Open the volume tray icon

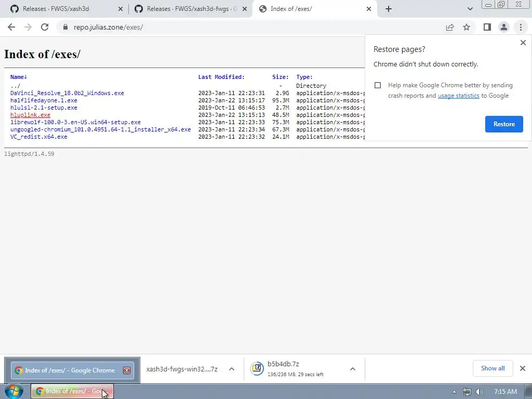[x=479, y=392]
